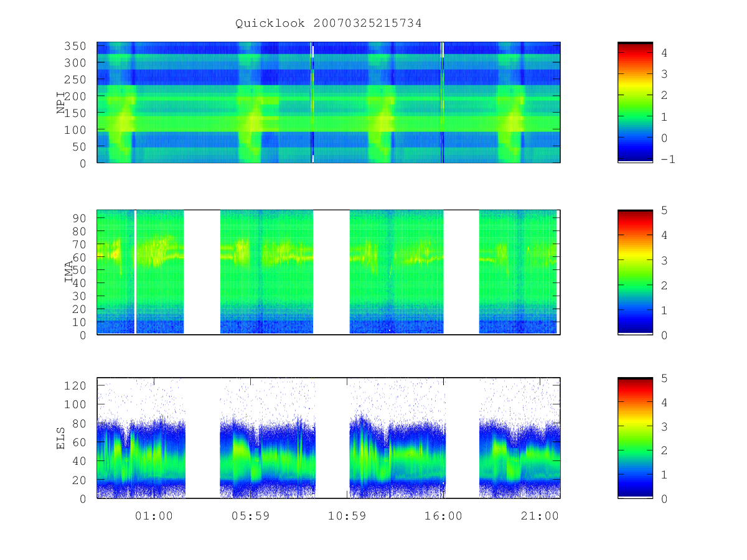Click the plot title Quicklook 20070325215734
This screenshot has width=747, height=560.
pos(328,24)
